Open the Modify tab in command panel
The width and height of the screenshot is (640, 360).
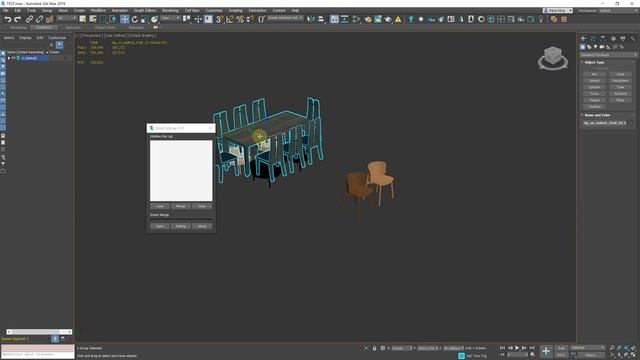593,38
